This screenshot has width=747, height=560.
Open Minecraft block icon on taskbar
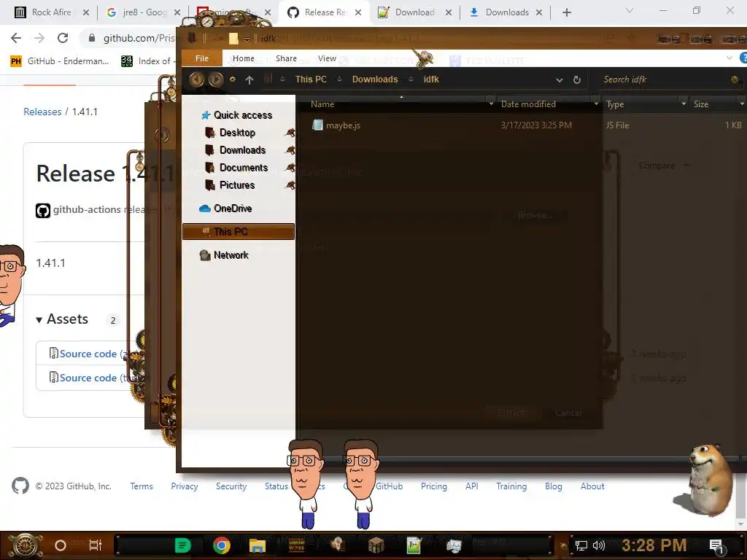(x=376, y=545)
